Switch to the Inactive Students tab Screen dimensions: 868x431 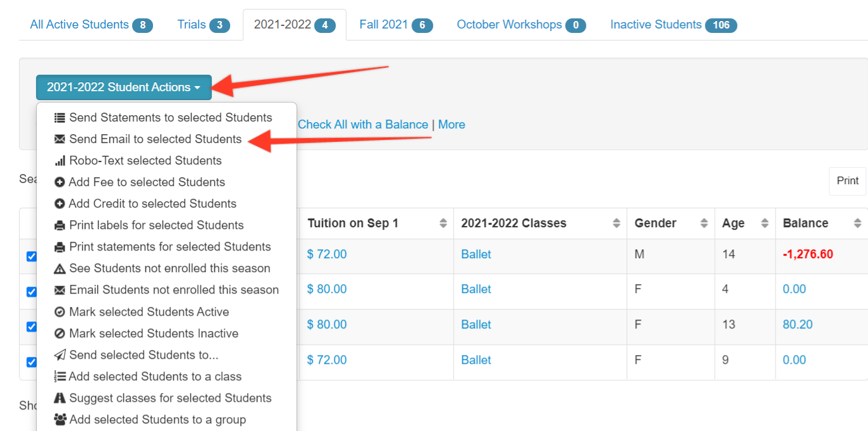click(x=673, y=25)
